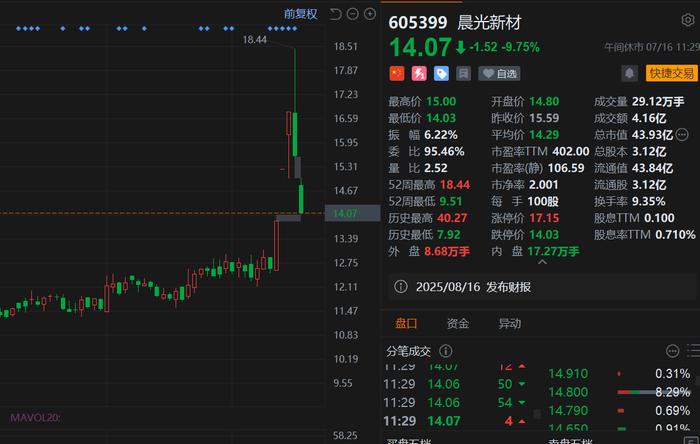Zoom out the K-line chart with minus icon
The width and height of the screenshot is (700, 444).
pyautogui.click(x=353, y=14)
